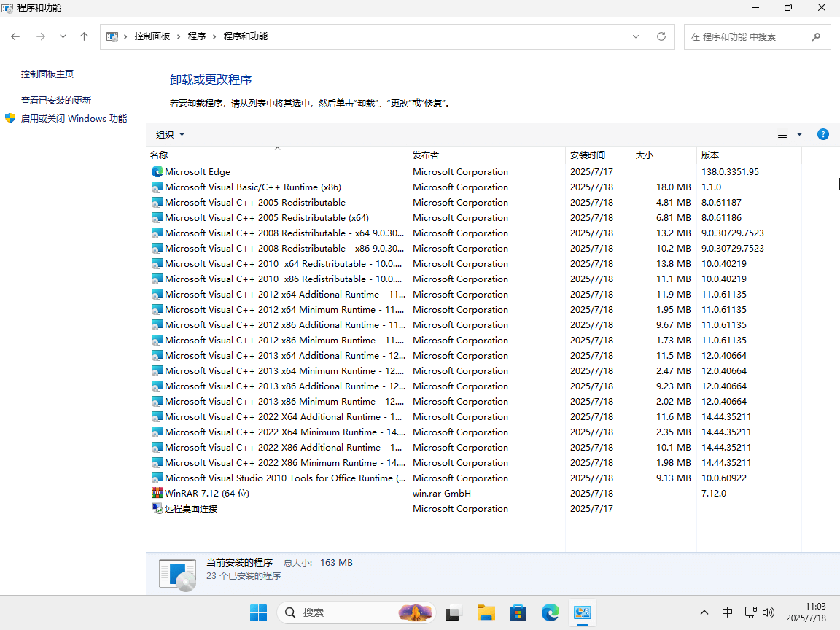This screenshot has width=840, height=630.
Task: Select the Microsoft Edge program entry
Action: pyautogui.click(x=197, y=172)
